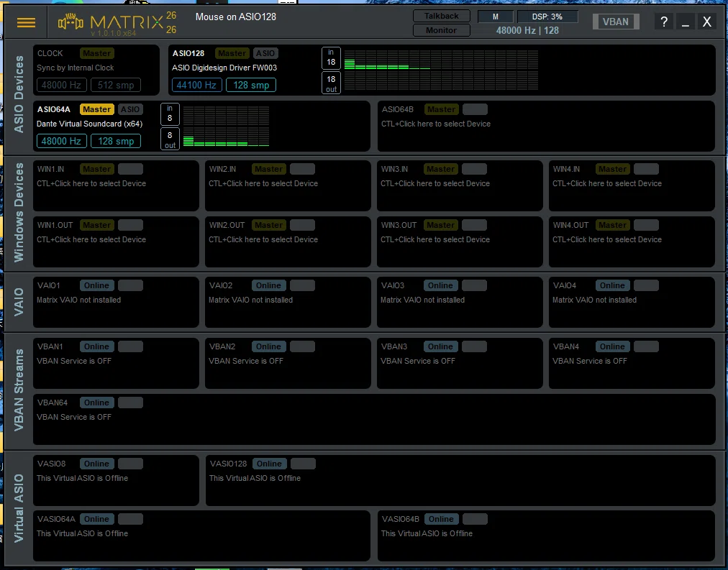Click the ASIO Devices section label
Viewport: 728px width, 570px height.
pyautogui.click(x=19, y=95)
